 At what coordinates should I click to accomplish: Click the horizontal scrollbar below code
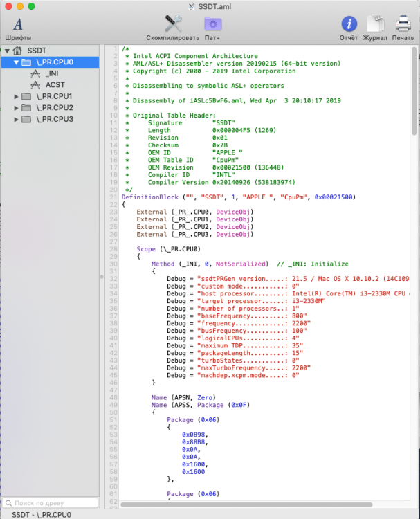pos(246,504)
